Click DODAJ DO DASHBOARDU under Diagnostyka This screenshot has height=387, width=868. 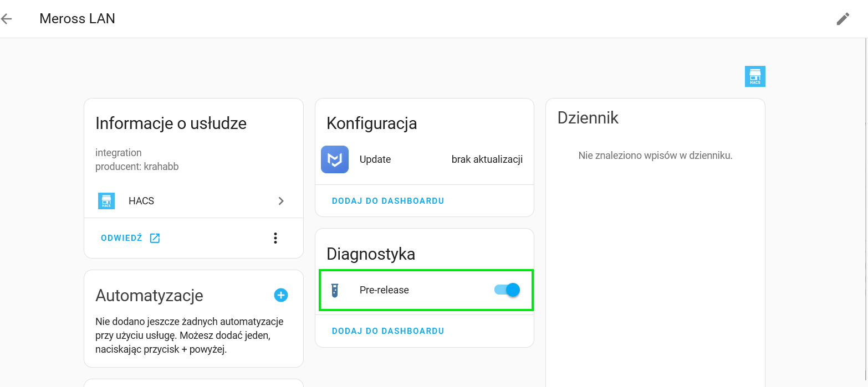[388, 331]
